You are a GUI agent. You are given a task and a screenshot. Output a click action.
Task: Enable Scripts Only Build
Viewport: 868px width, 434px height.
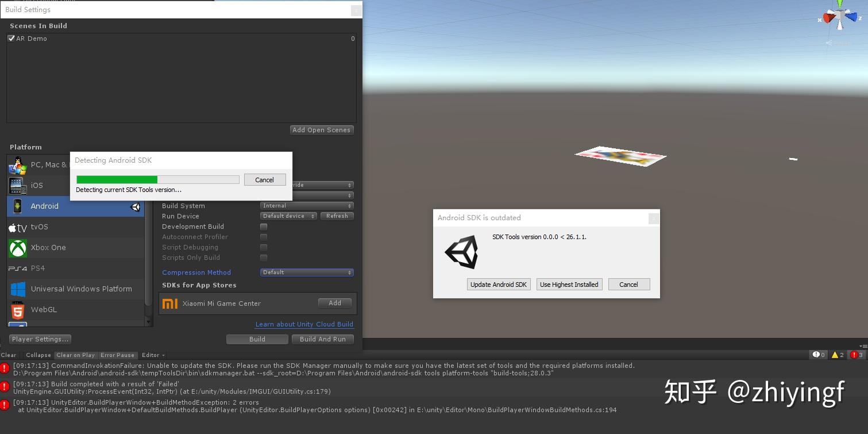[264, 258]
